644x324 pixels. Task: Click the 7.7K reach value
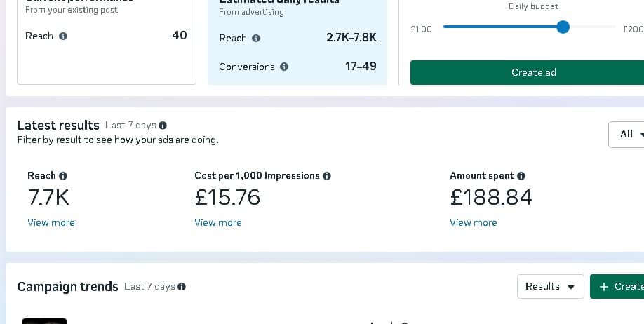(x=48, y=198)
